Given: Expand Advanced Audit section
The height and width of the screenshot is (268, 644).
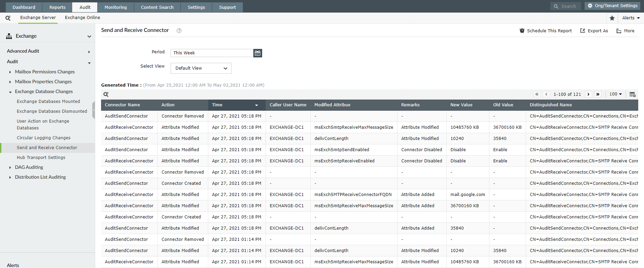Looking at the screenshot, I should (89, 52).
